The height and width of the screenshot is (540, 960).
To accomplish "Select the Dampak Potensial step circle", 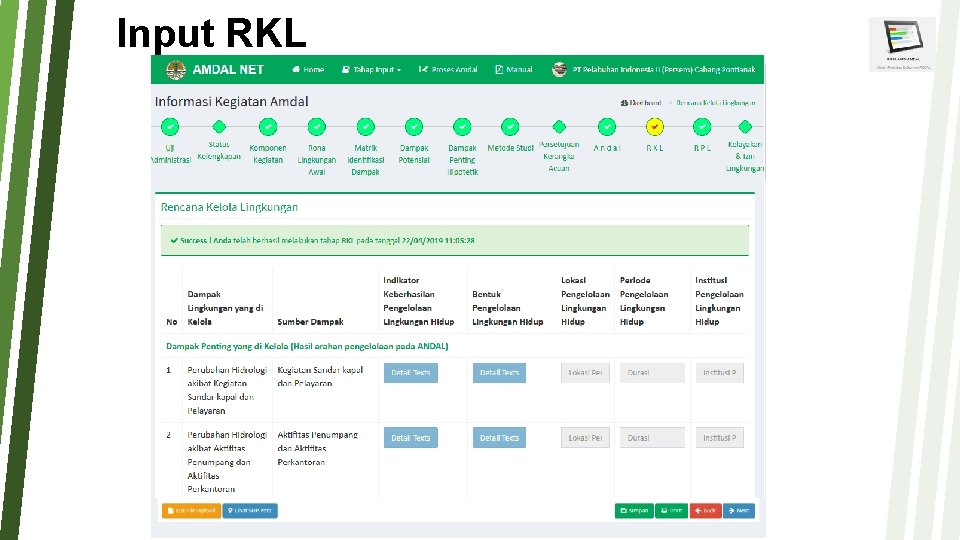I will pos(414,127).
